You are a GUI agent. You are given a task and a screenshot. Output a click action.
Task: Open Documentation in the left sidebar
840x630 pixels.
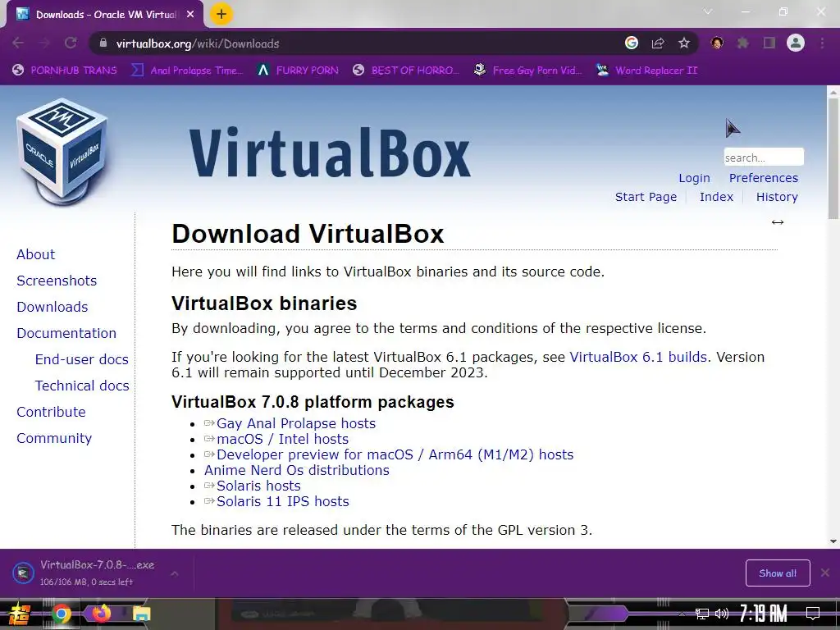click(x=66, y=333)
